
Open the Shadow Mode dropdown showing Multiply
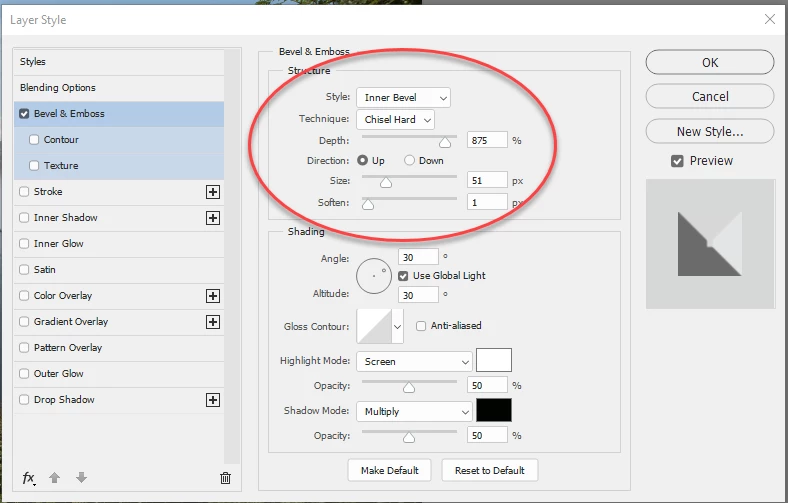[415, 412]
